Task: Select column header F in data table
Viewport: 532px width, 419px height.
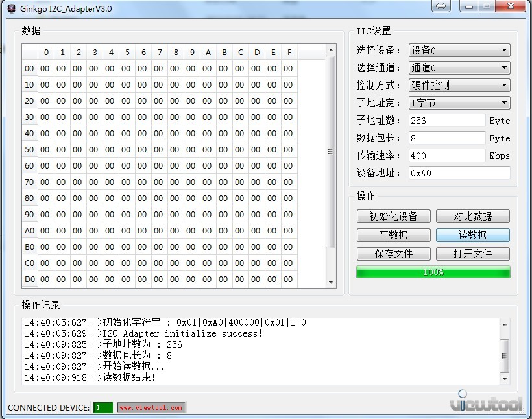Action: click(289, 53)
